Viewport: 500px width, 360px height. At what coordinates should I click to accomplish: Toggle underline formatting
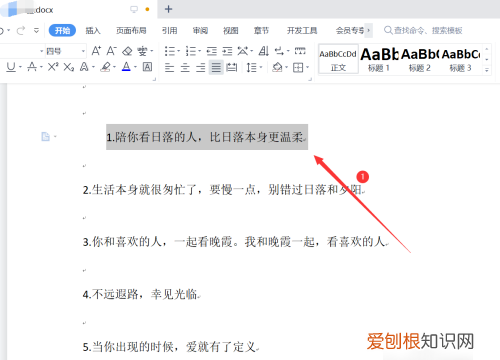(x=11, y=67)
